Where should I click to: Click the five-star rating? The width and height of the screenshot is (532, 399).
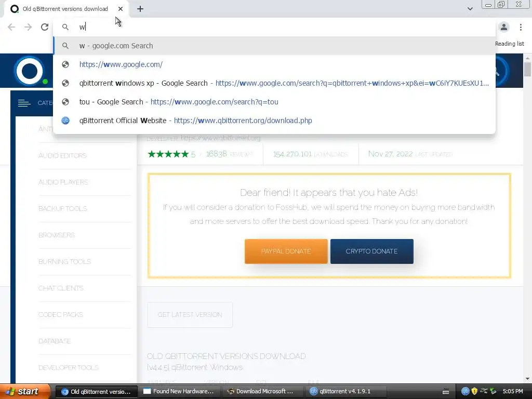point(168,154)
